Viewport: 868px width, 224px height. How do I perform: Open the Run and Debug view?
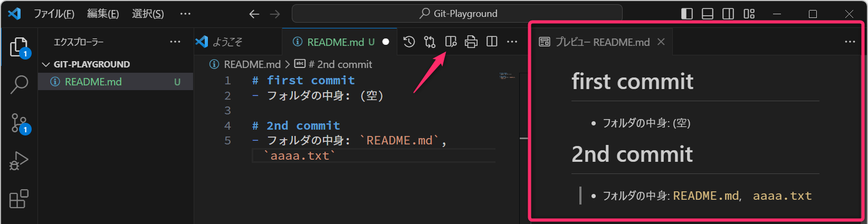tap(19, 161)
